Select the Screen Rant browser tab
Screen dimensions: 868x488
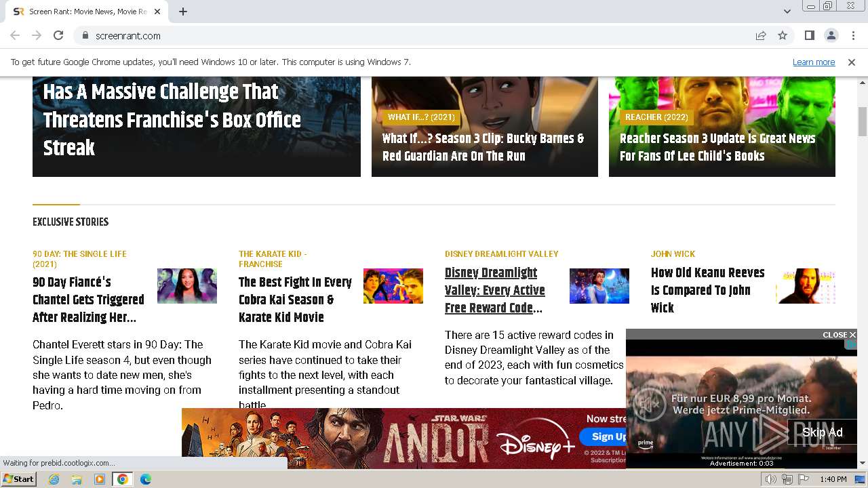pyautogui.click(x=88, y=12)
